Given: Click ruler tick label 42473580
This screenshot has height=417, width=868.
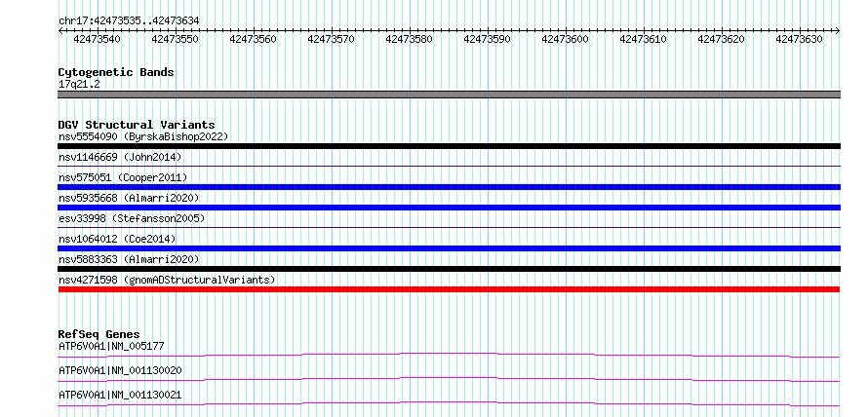Looking at the screenshot, I should tap(409, 39).
